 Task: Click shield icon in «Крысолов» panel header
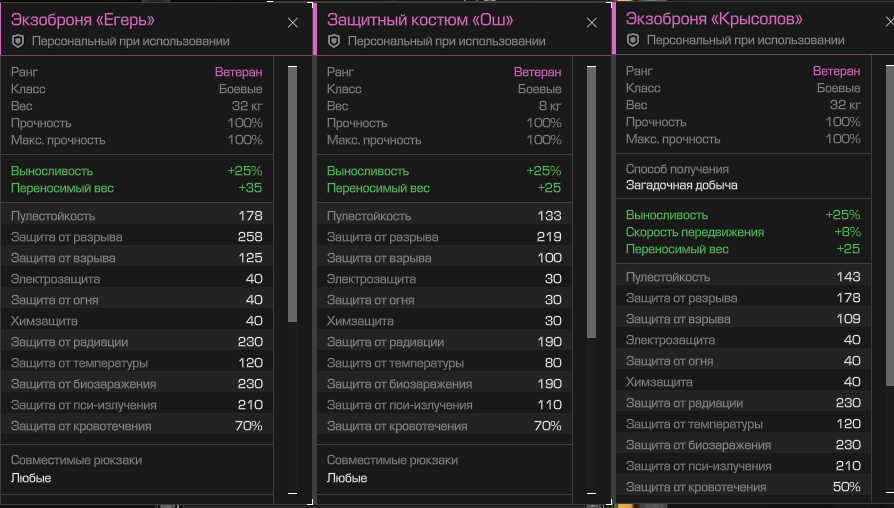632,40
